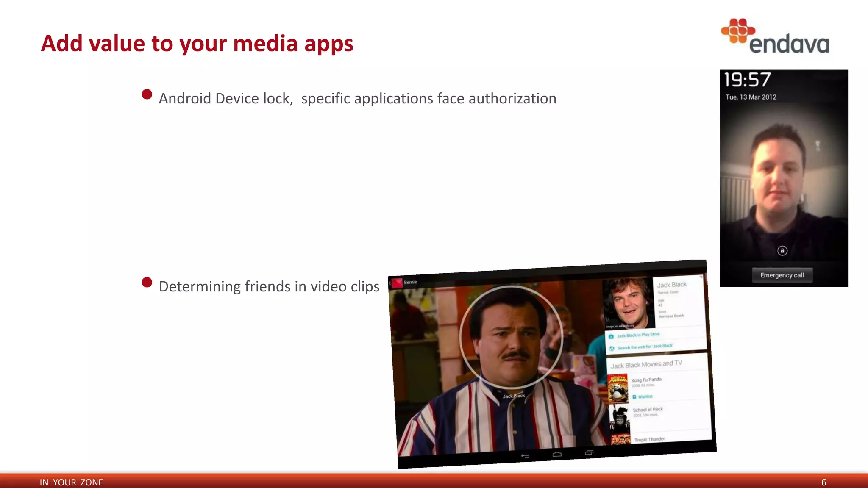The width and height of the screenshot is (868, 488).
Task: Click the Wishlist bookmark icon
Action: [x=634, y=397]
